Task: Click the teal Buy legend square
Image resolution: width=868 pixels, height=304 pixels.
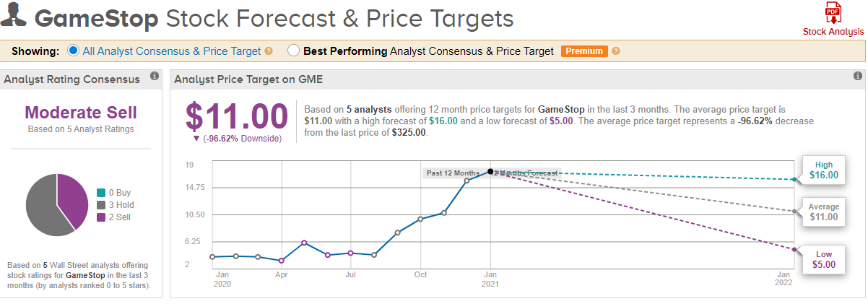Action: point(100,193)
